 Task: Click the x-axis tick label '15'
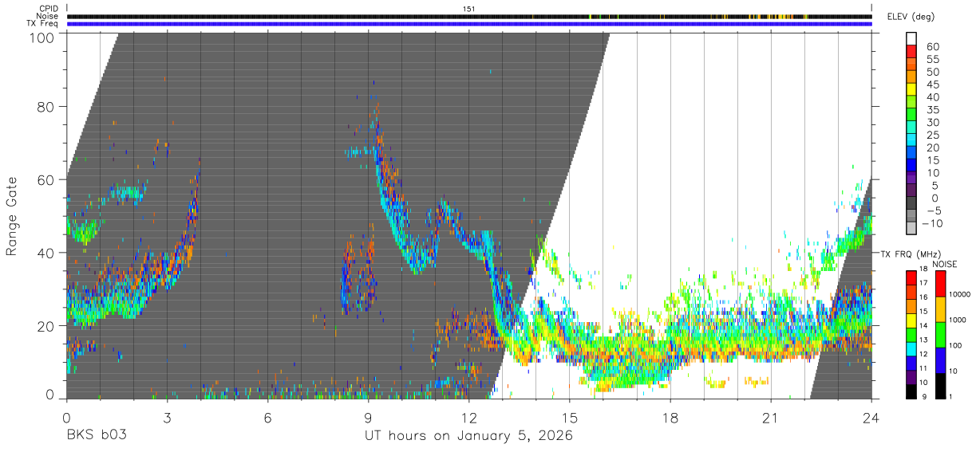click(570, 417)
